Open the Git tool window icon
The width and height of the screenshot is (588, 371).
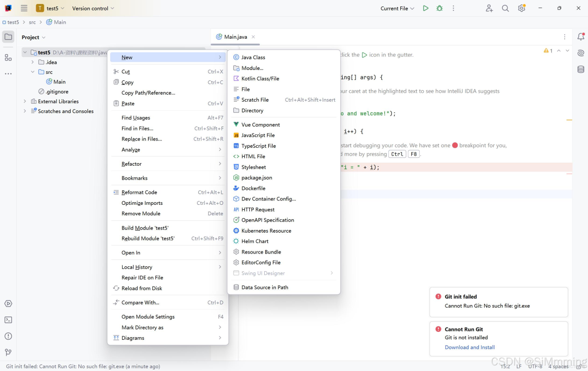point(8,352)
